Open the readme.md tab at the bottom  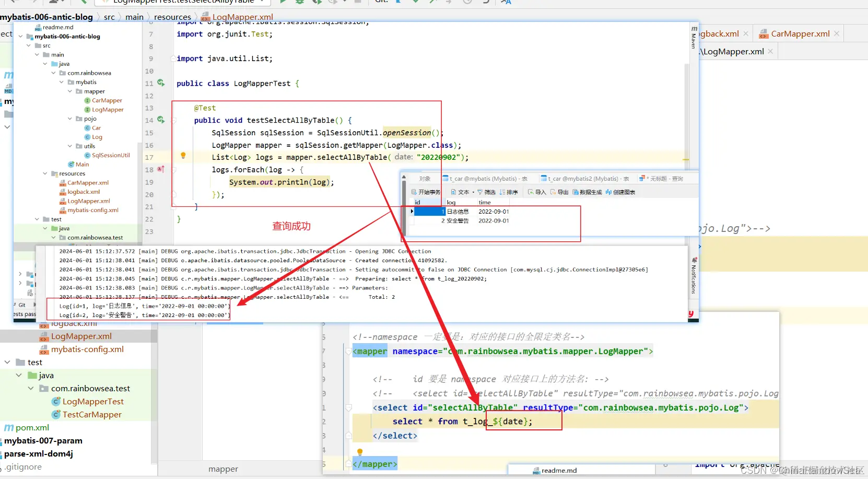555,471
